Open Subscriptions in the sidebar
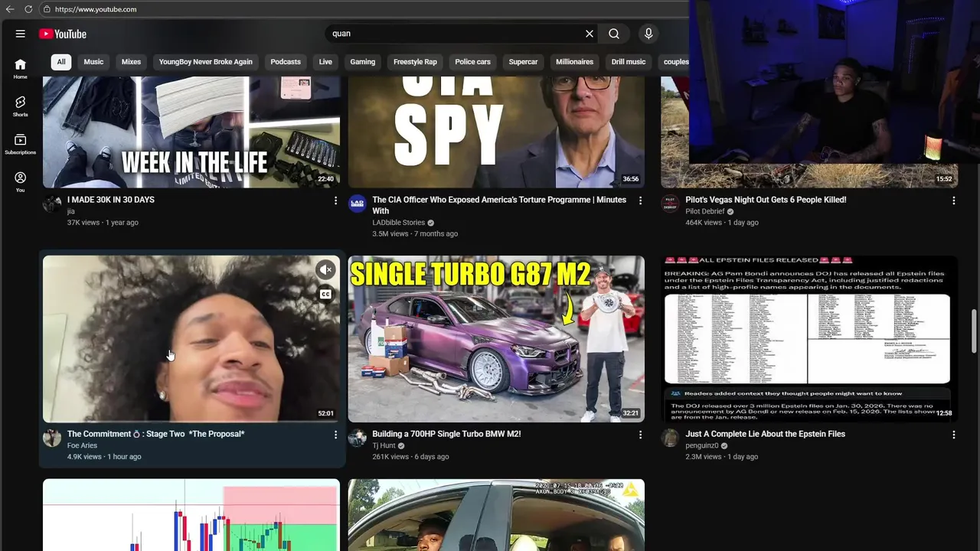Image resolution: width=980 pixels, height=551 pixels. pyautogui.click(x=20, y=145)
